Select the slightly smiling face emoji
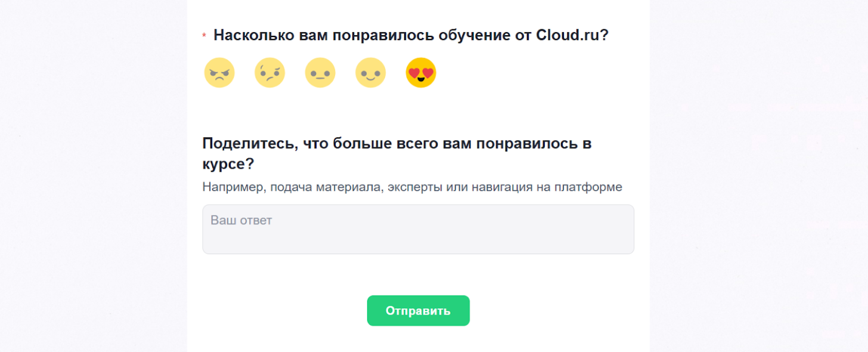868x352 pixels. [370, 73]
